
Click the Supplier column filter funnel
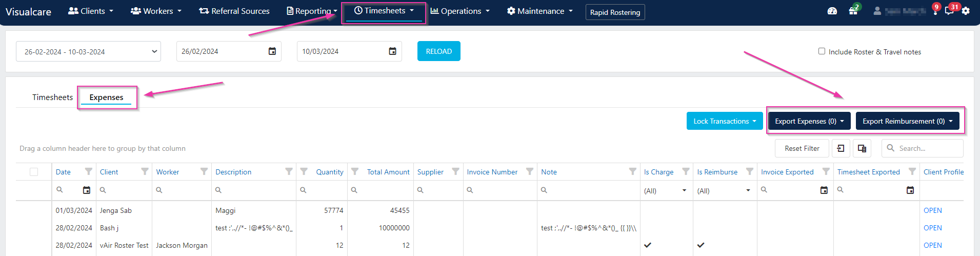coord(455,171)
